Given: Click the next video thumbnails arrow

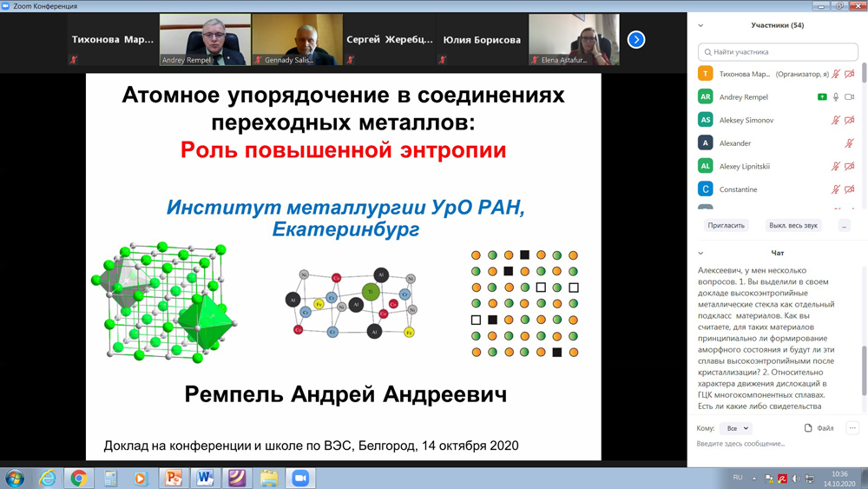Looking at the screenshot, I should (x=636, y=40).
